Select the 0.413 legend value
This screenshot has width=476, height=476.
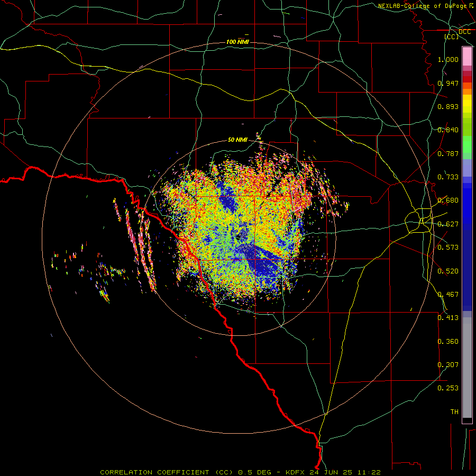coord(448,318)
